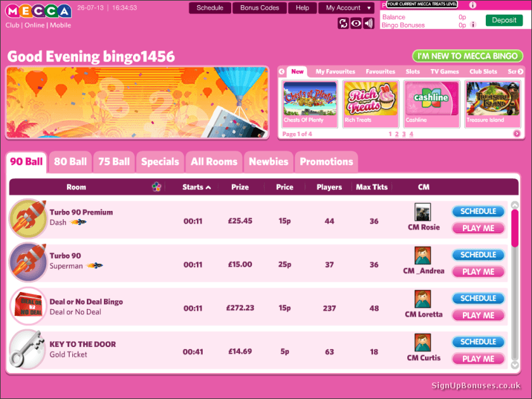This screenshot has width=532, height=399.
Task: Click the Deal or No Deal red box icon
Action: (28, 305)
